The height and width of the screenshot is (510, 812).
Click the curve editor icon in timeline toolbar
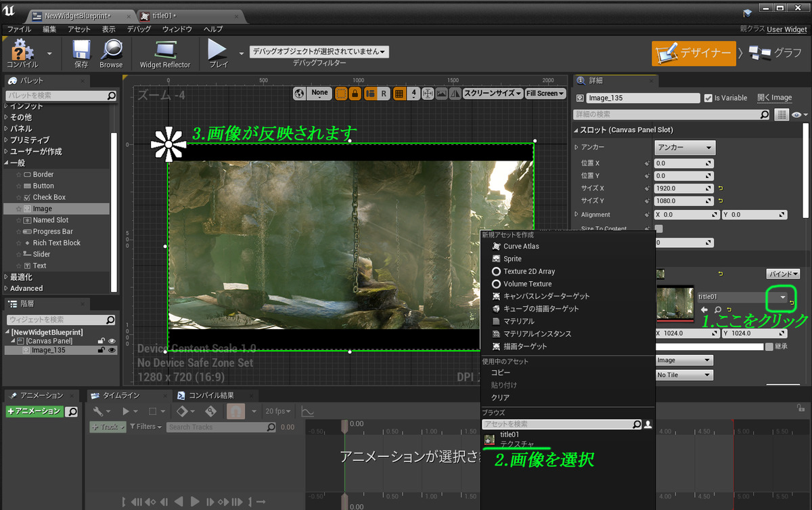[307, 411]
